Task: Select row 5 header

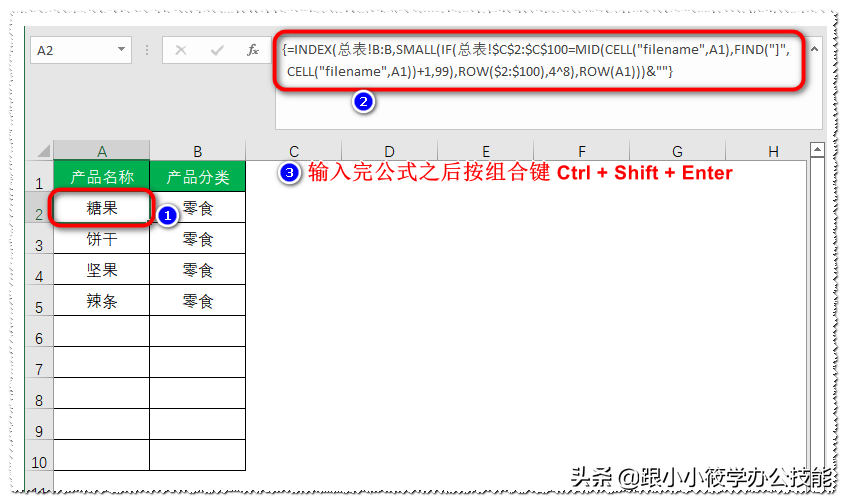Action: click(x=39, y=300)
